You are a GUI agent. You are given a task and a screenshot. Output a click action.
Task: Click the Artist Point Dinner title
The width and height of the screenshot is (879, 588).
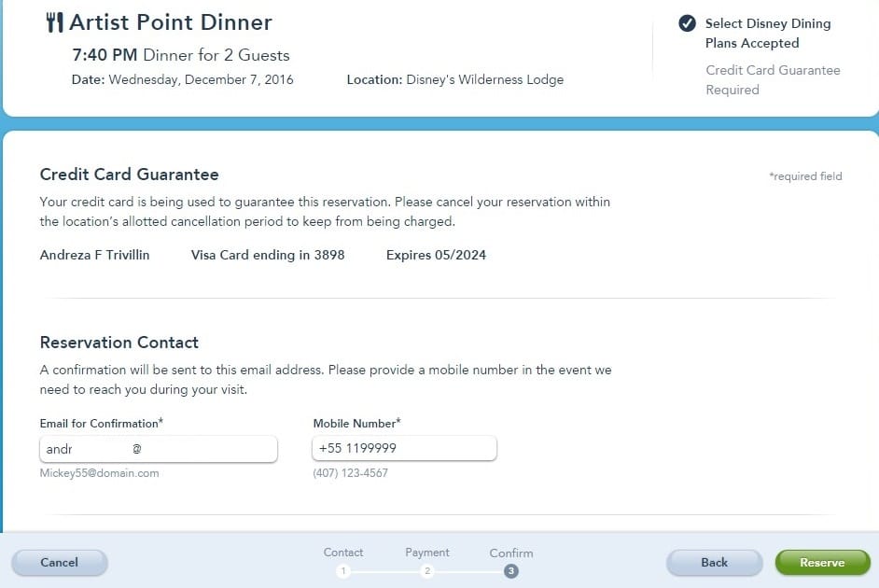[x=171, y=22]
